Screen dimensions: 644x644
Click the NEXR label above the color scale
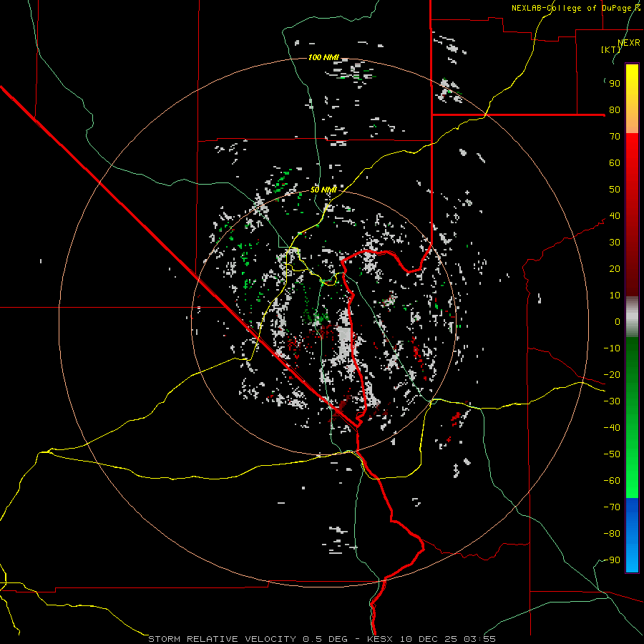pos(629,43)
